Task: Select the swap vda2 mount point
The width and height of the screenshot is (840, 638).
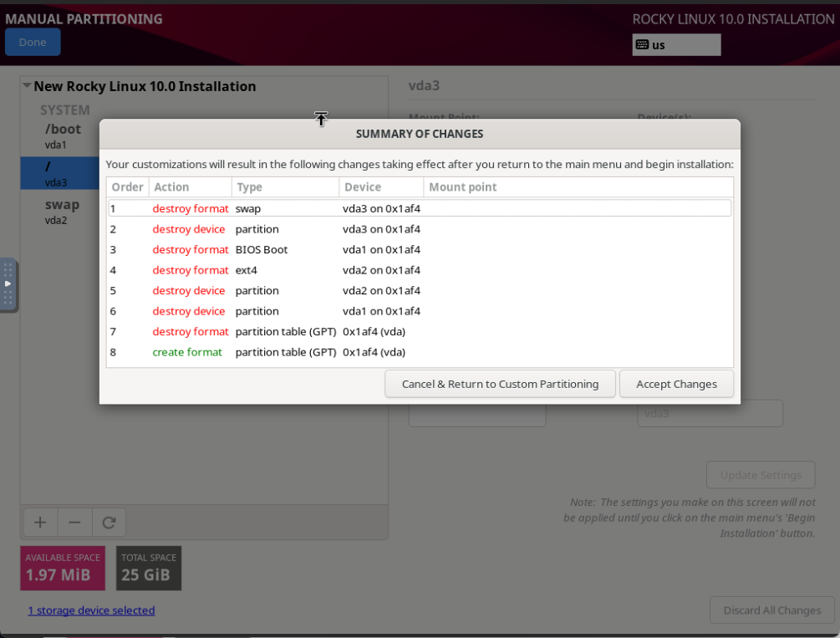Action: click(60, 212)
